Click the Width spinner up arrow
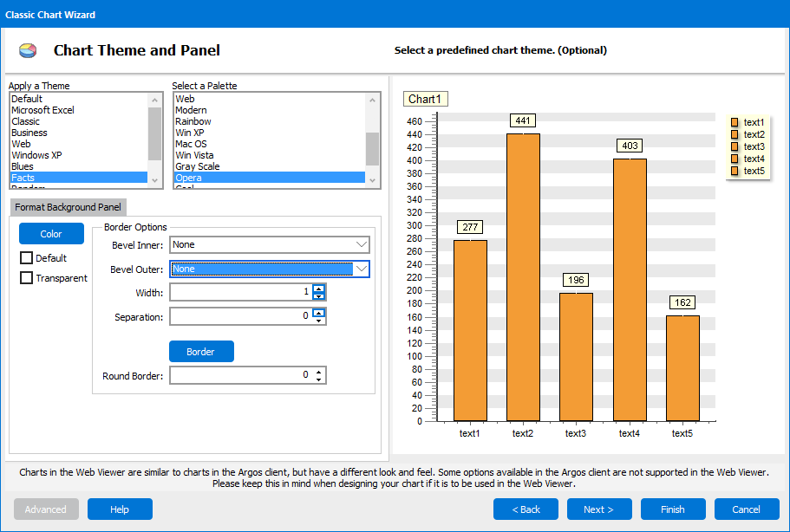Viewport: 790px width, 532px height. (320, 289)
